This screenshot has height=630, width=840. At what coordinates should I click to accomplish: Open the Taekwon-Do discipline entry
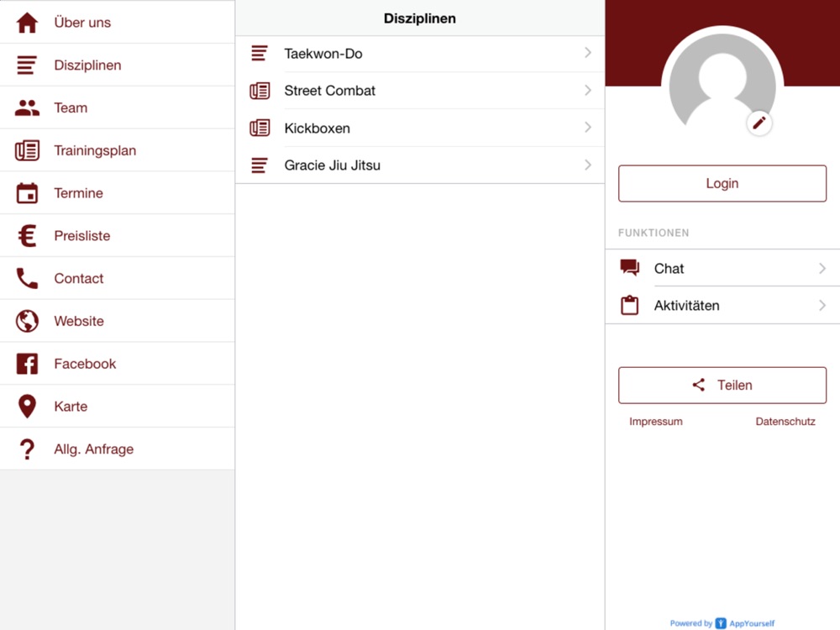420,54
